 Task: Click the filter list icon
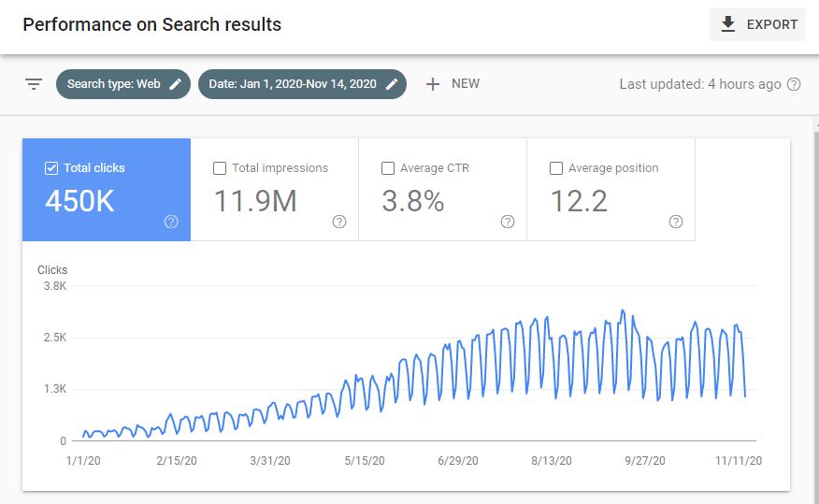[34, 84]
